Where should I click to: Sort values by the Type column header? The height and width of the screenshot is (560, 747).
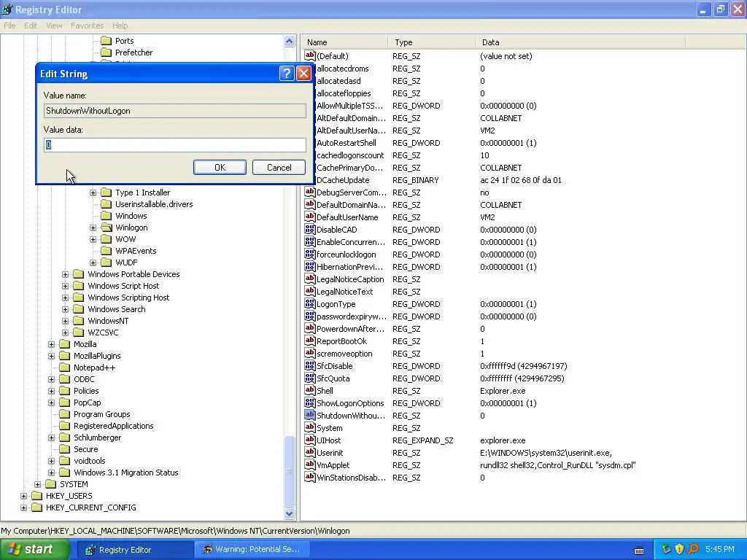[x=432, y=42]
